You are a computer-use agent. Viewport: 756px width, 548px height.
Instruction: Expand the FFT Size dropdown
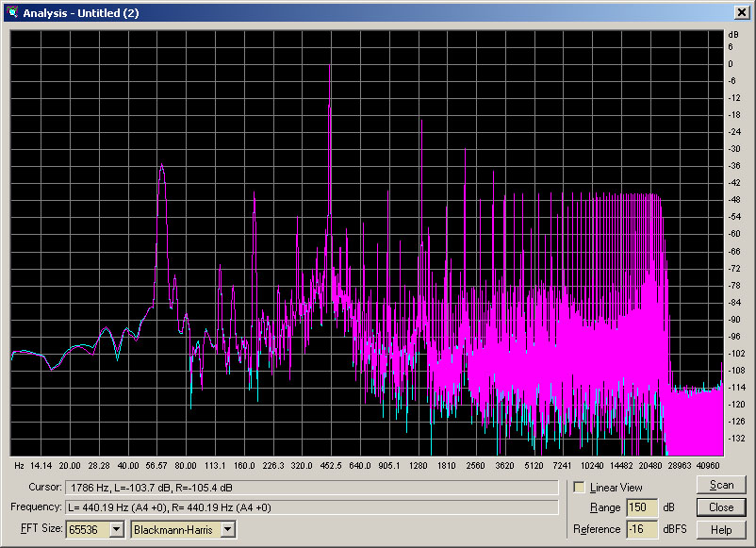coord(117,529)
